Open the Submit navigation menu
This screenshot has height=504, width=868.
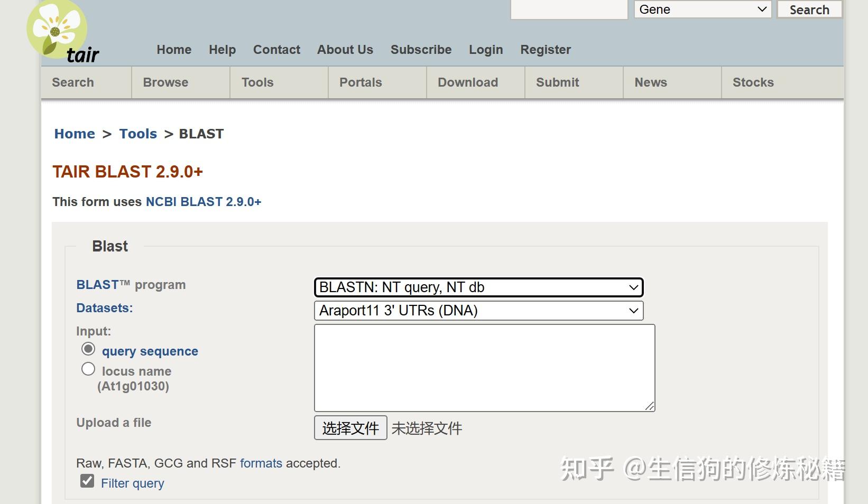point(574,82)
